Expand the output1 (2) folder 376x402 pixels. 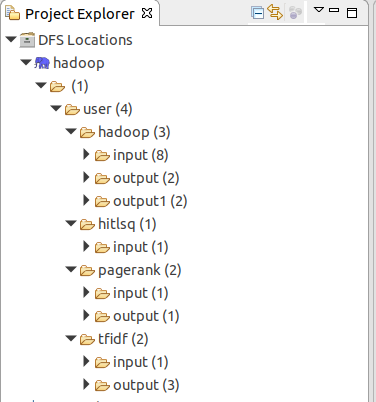click(86, 200)
